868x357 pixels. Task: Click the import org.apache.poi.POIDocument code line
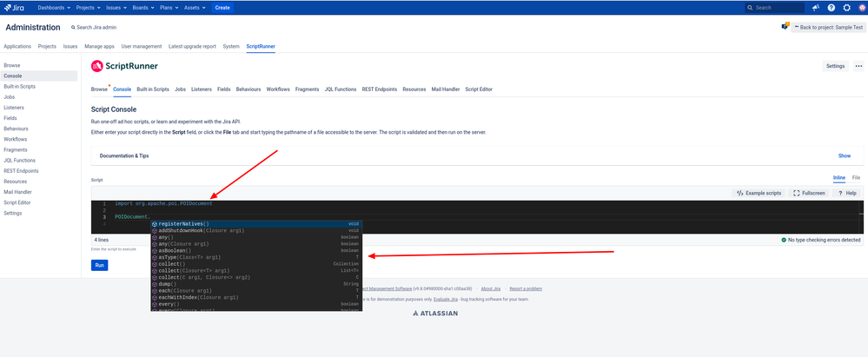point(164,203)
